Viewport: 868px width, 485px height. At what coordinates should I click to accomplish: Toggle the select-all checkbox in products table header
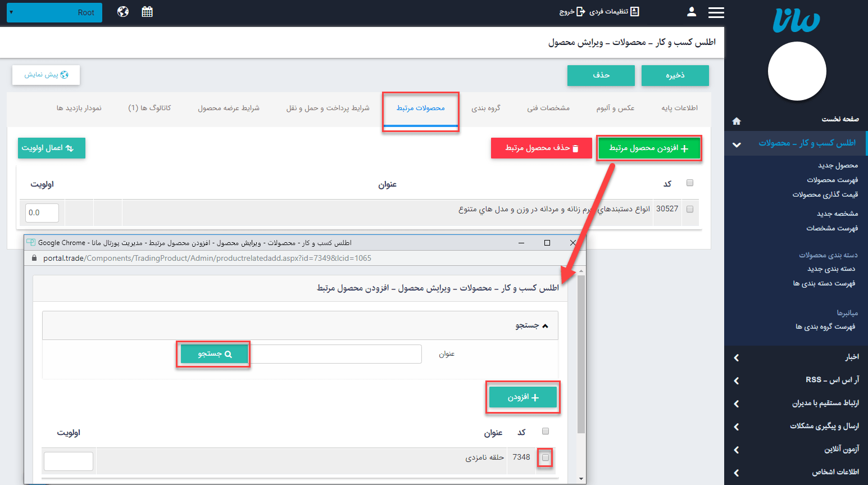coord(690,183)
